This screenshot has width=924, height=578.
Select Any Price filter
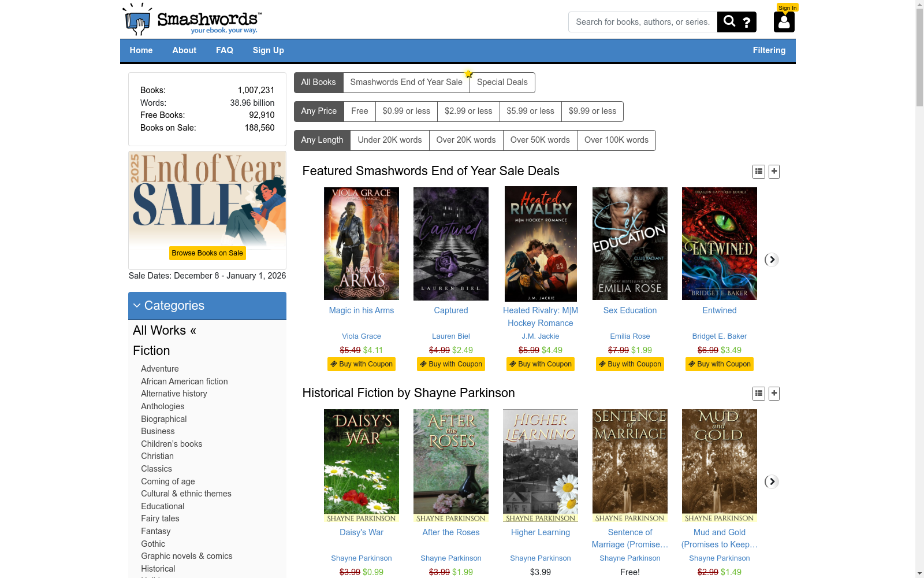pyautogui.click(x=319, y=112)
